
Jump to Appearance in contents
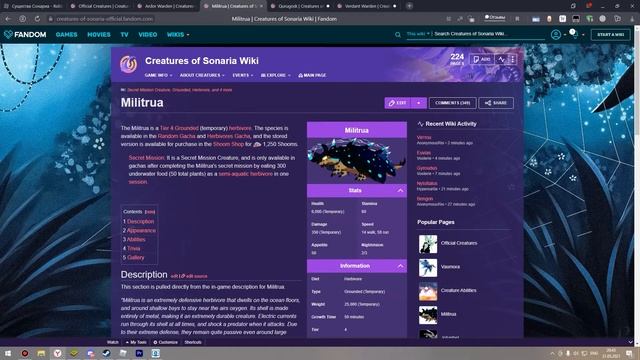click(x=141, y=231)
